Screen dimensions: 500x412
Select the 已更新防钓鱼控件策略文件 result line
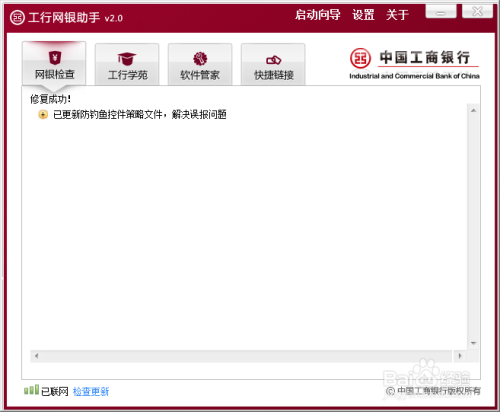coord(140,115)
